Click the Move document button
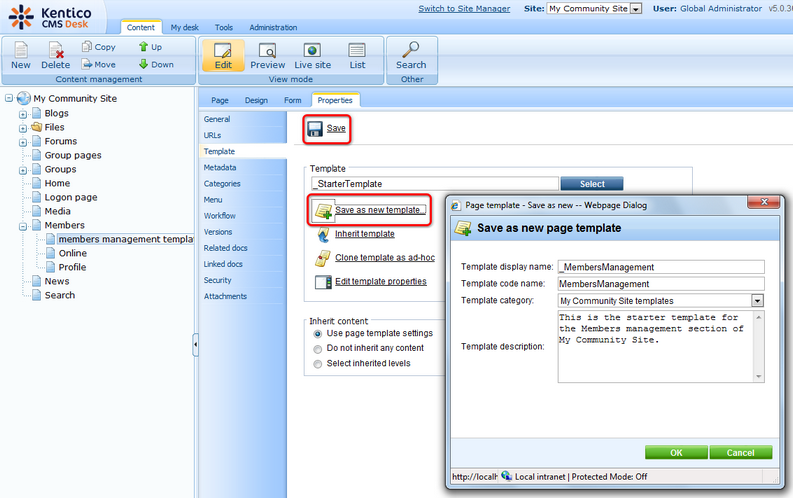This screenshot has width=793, height=498. (x=98, y=64)
